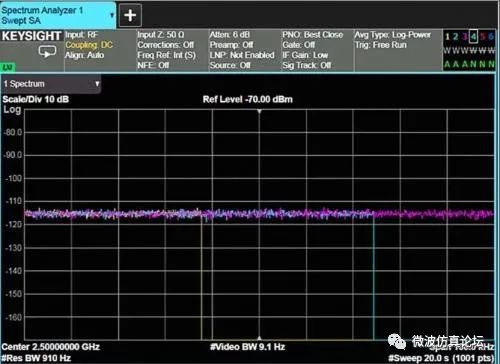
Task: Click the Gate: Off setting
Action: point(298,45)
